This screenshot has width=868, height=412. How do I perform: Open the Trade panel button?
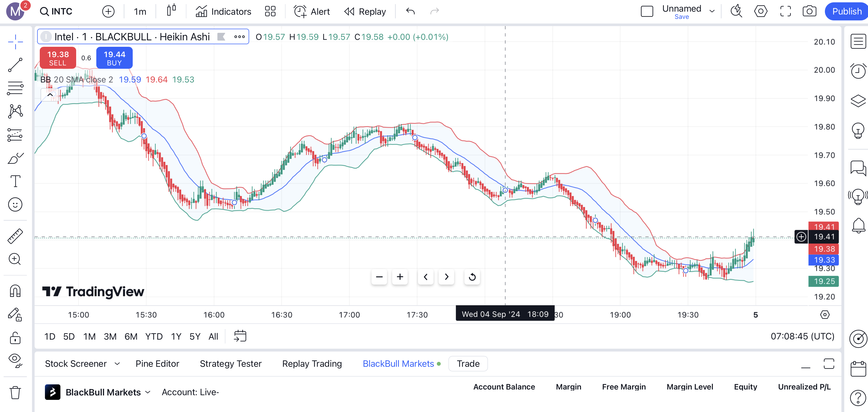pyautogui.click(x=468, y=364)
